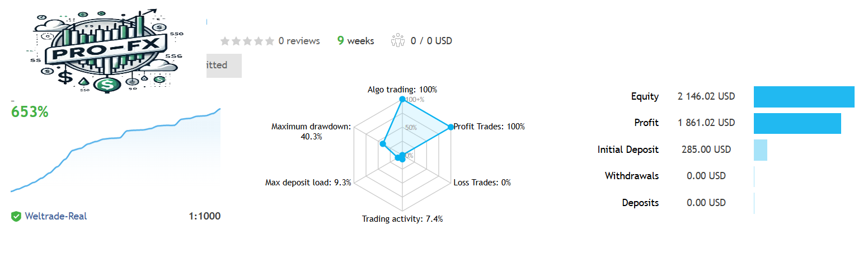868x280 pixels.
Task: Click the Trading activity 7.4% label
Action: [402, 219]
